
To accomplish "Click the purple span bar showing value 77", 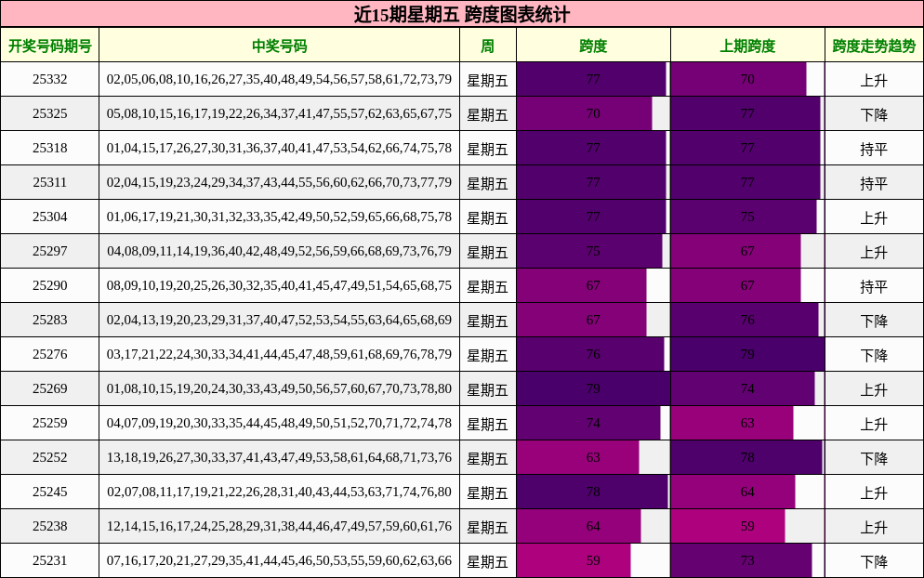I will pos(592,80).
